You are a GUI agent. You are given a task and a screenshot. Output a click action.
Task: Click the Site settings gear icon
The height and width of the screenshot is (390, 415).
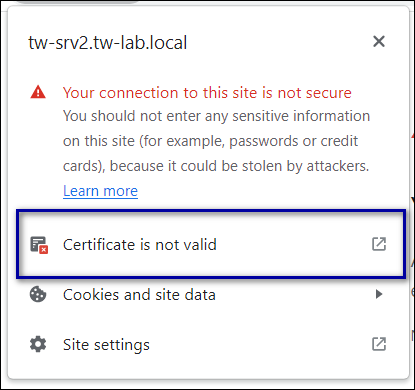point(38,344)
